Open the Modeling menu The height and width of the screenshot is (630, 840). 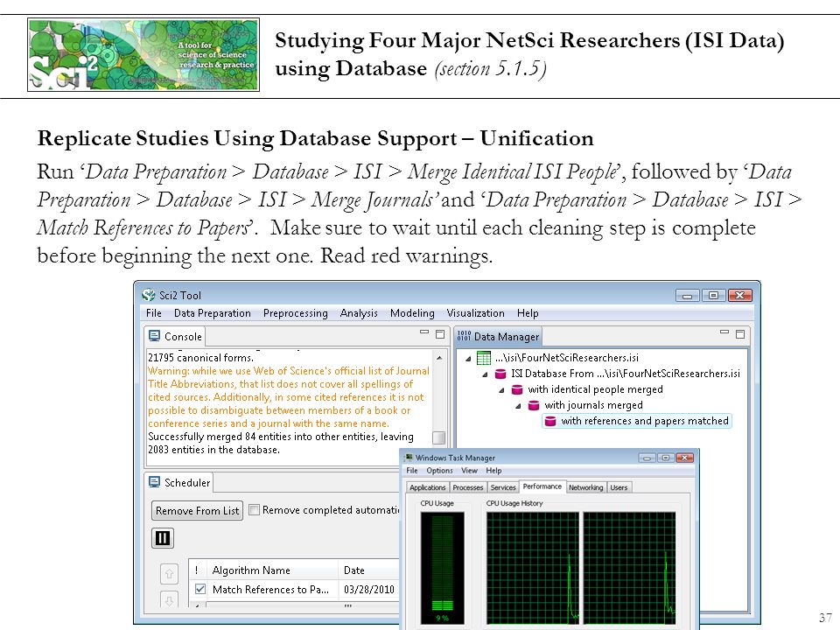click(412, 313)
